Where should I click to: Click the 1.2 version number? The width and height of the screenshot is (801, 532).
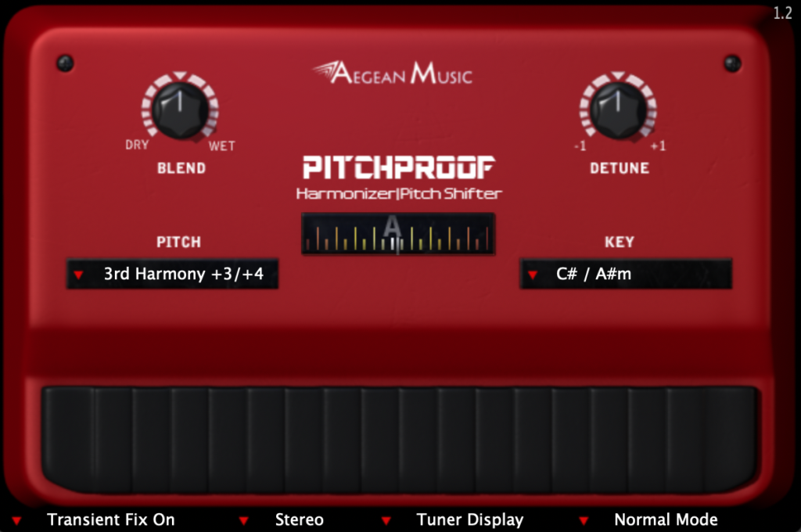(782, 13)
